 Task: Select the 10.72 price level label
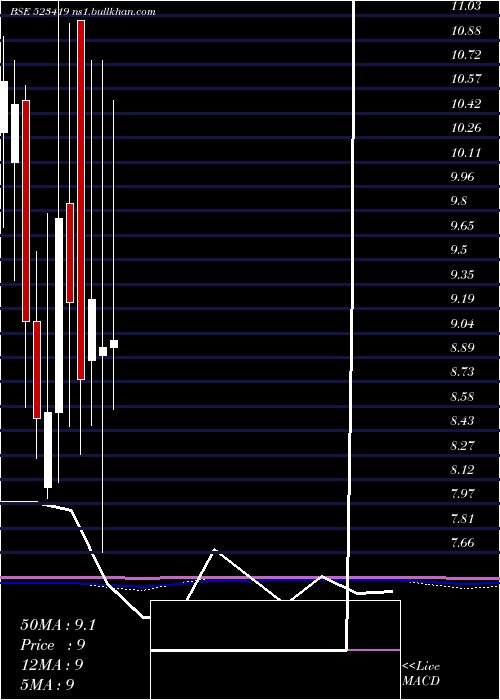[466, 55]
